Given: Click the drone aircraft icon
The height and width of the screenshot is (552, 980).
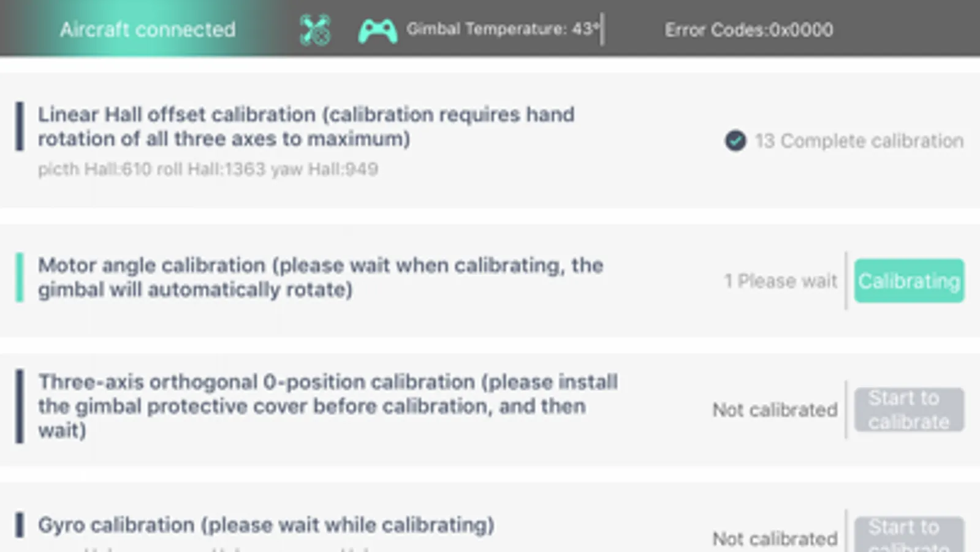Looking at the screenshot, I should [x=315, y=29].
